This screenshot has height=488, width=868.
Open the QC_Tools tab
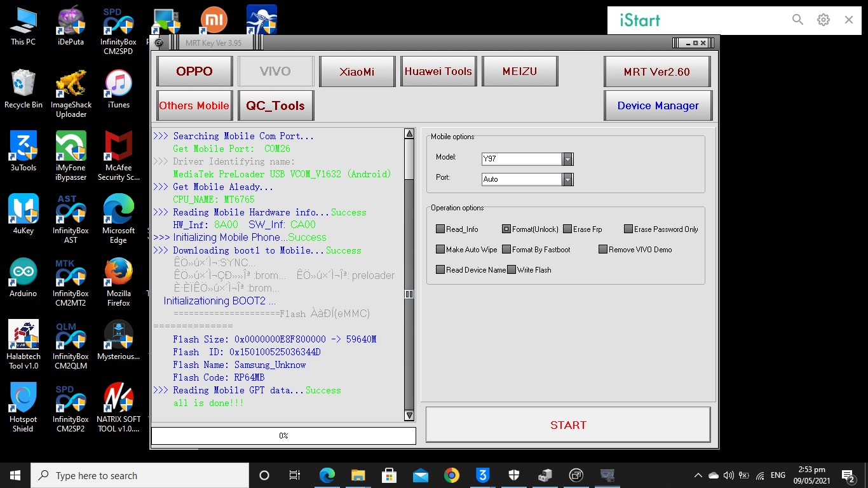276,105
